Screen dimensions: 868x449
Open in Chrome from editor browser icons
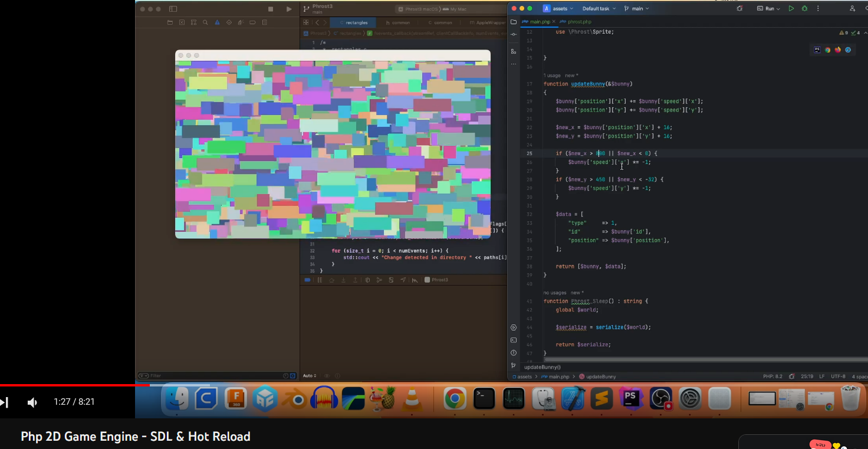click(827, 50)
